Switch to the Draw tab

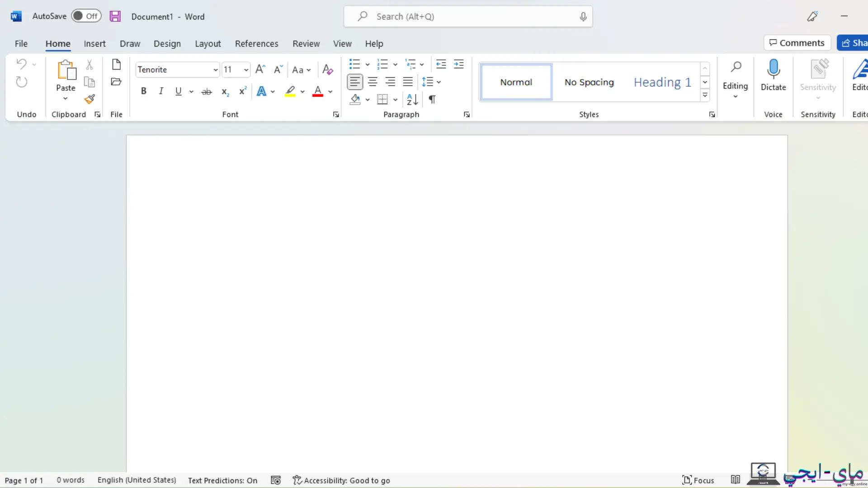tap(130, 44)
